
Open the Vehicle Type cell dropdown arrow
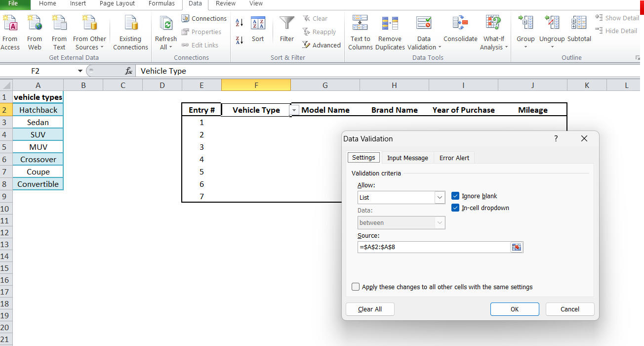coord(294,110)
